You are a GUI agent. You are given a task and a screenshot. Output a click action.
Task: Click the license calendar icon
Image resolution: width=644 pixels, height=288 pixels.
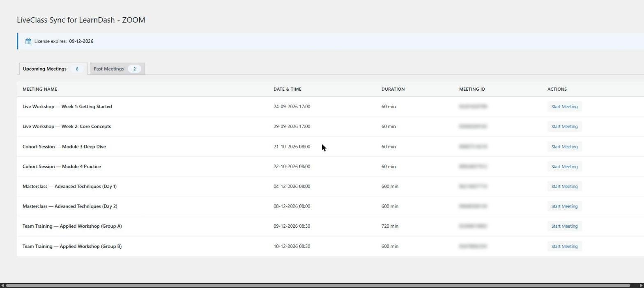pyautogui.click(x=28, y=41)
